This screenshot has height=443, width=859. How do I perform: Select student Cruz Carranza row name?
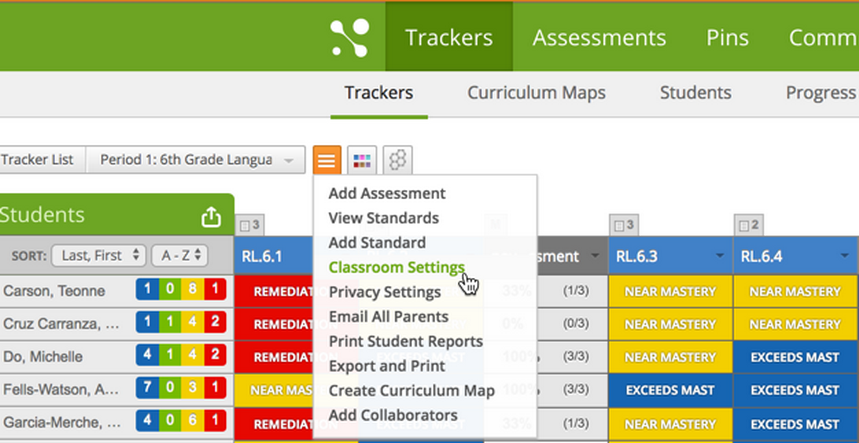pyautogui.click(x=61, y=324)
